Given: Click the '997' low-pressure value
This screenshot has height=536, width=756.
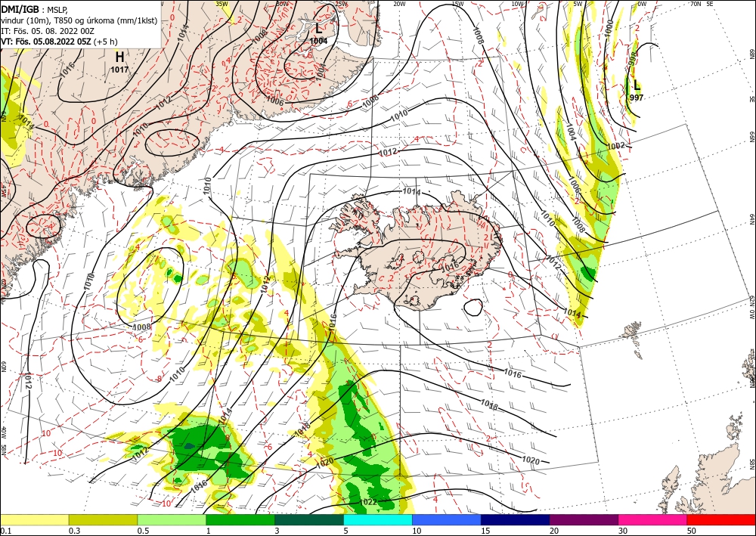Looking at the screenshot, I should pos(637,98).
